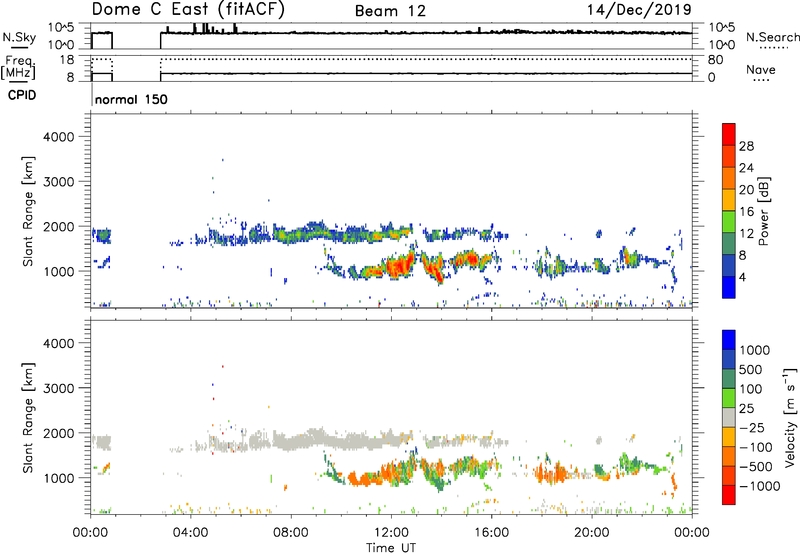Click the "10^0" tick beside N.Search

(722, 45)
